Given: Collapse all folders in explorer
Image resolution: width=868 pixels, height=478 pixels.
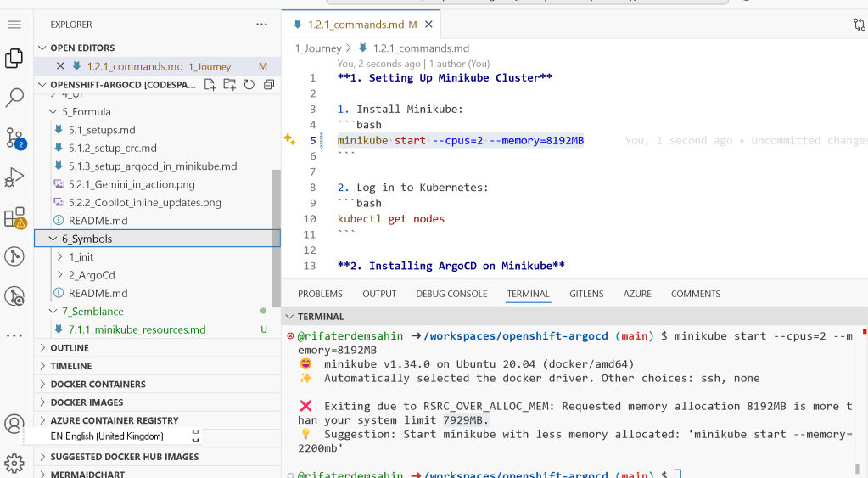Looking at the screenshot, I should pos(269,85).
